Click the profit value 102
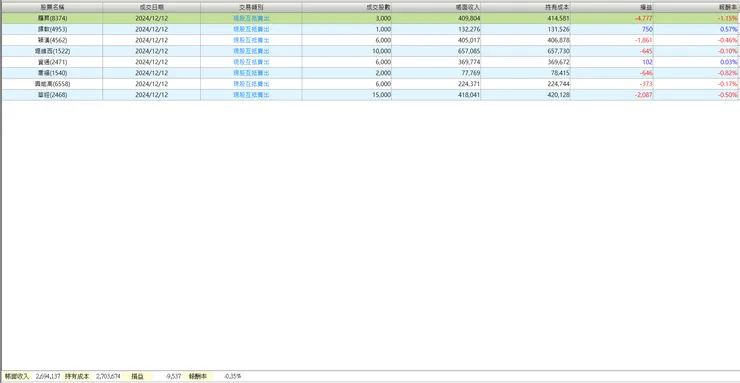740x383 pixels. pyautogui.click(x=648, y=62)
